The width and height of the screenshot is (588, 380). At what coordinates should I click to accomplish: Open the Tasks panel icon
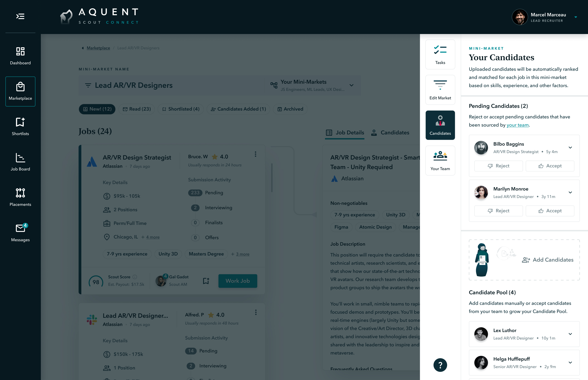[x=440, y=55]
